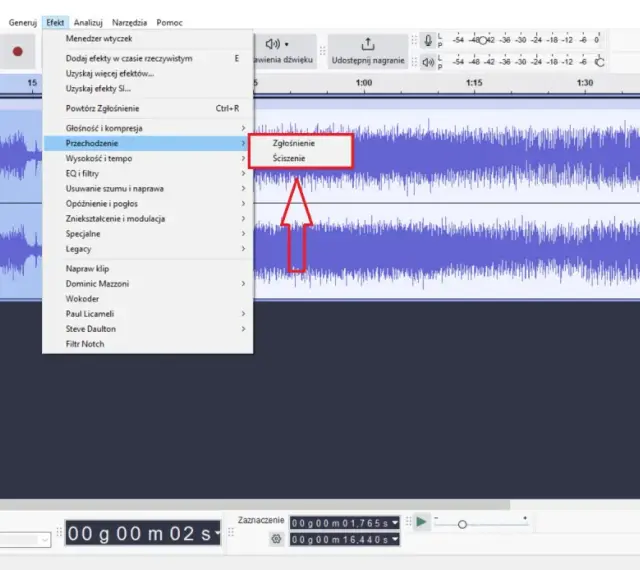Expand Steve Daulton submenu
Image resolution: width=640 pixels, height=570 pixels.
(148, 329)
